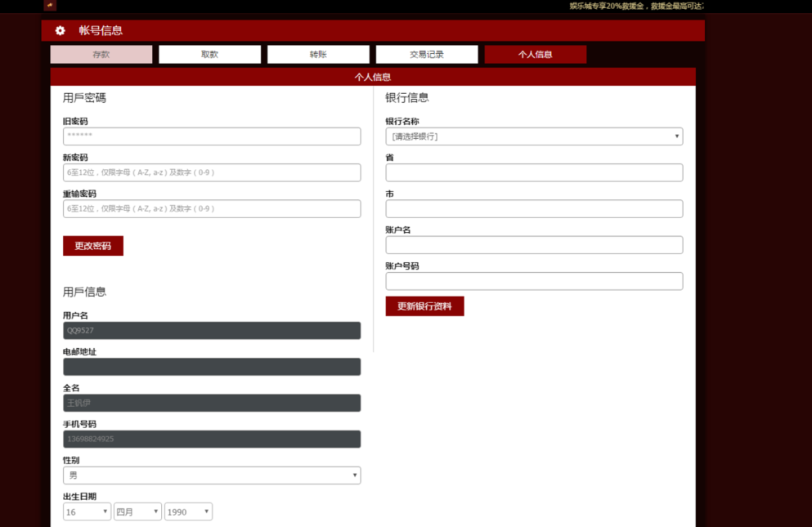Viewport: 812px width, 527px height.
Task: Click the 更新银行资料 button
Action: tap(424, 306)
